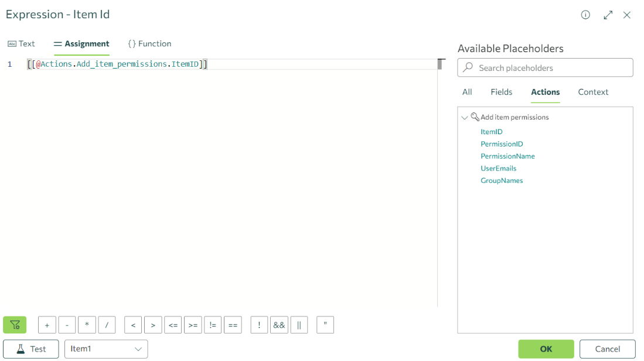The image size is (644, 361).
Task: Insert the logical OR operator
Action: tap(299, 325)
